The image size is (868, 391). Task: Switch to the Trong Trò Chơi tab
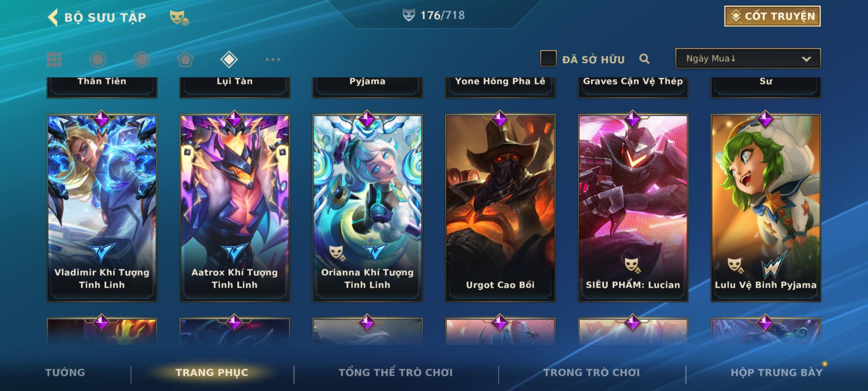tap(592, 373)
